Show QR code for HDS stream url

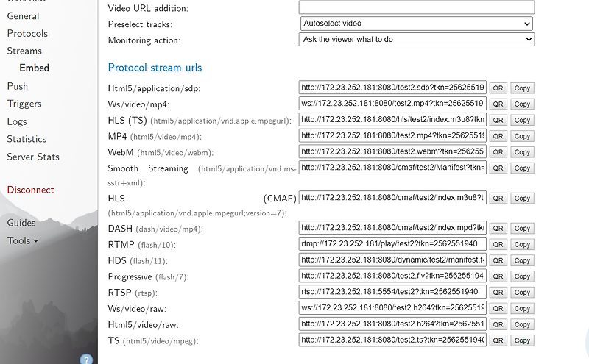pyautogui.click(x=498, y=260)
